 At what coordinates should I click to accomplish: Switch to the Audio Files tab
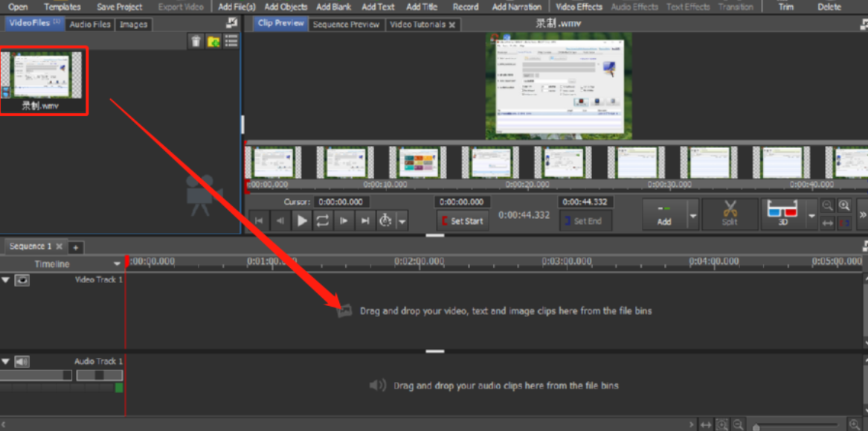pyautogui.click(x=90, y=25)
